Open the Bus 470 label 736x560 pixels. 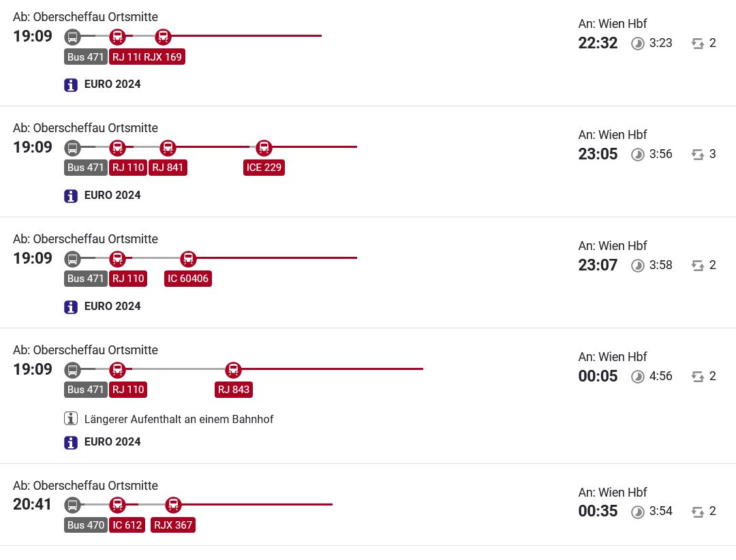(x=85, y=525)
